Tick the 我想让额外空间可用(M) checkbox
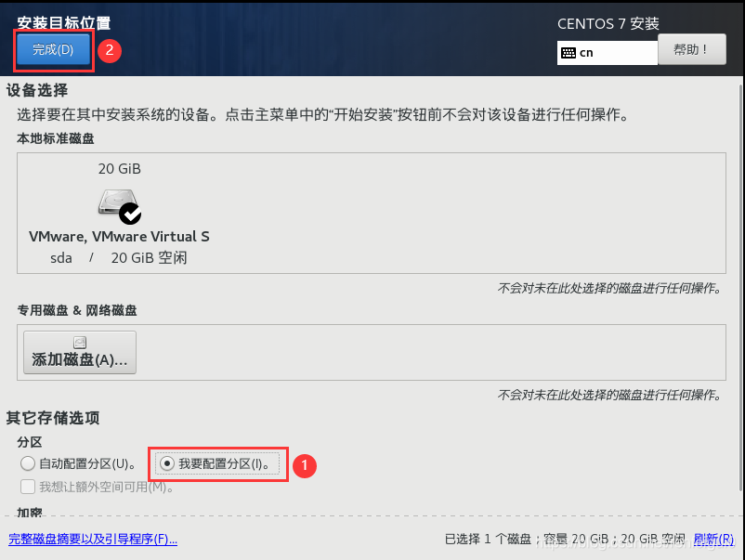Image resolution: width=745 pixels, height=560 pixels. (x=28, y=487)
